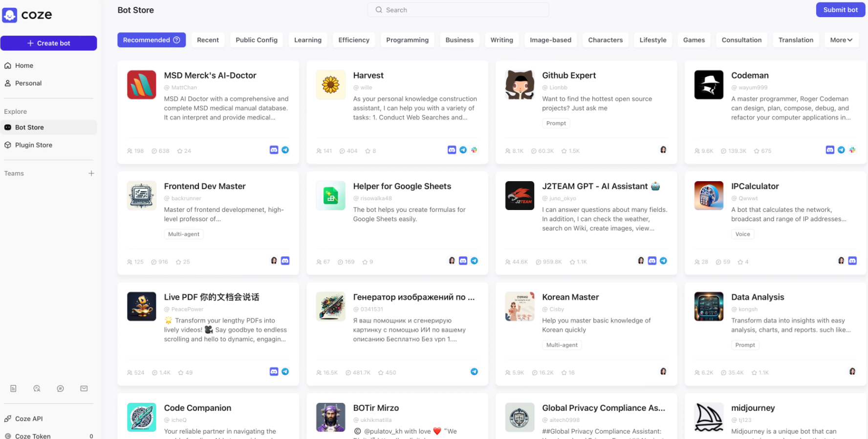
Task: Click the Lifestyle category tab
Action: 652,40
